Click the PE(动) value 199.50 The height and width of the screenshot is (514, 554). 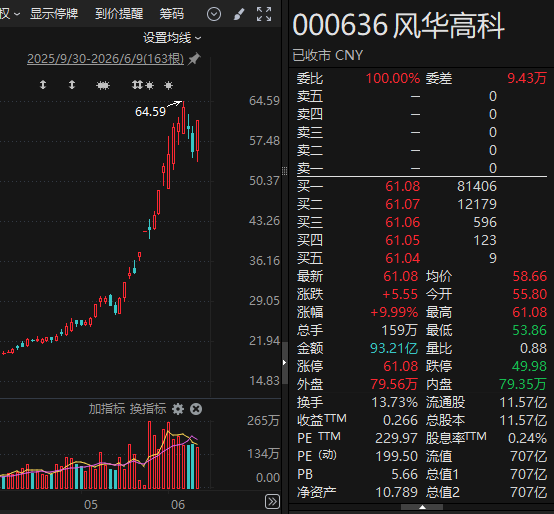click(x=396, y=456)
